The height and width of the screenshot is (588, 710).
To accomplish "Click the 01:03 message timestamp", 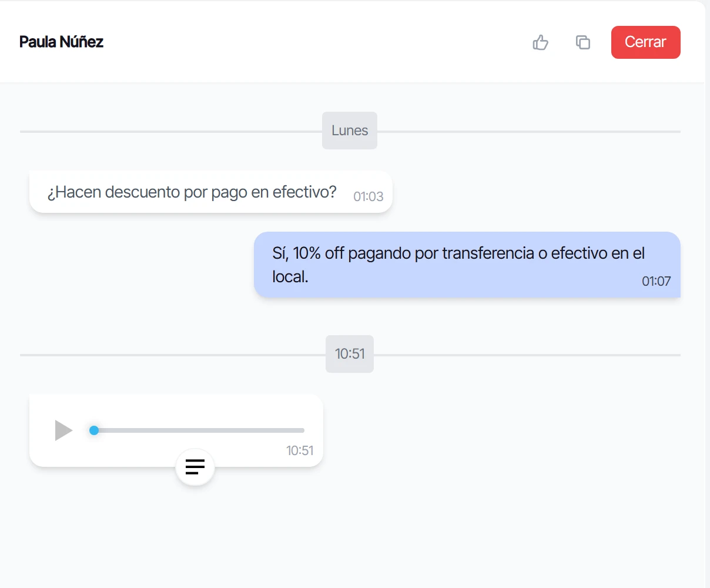I will tap(369, 196).
